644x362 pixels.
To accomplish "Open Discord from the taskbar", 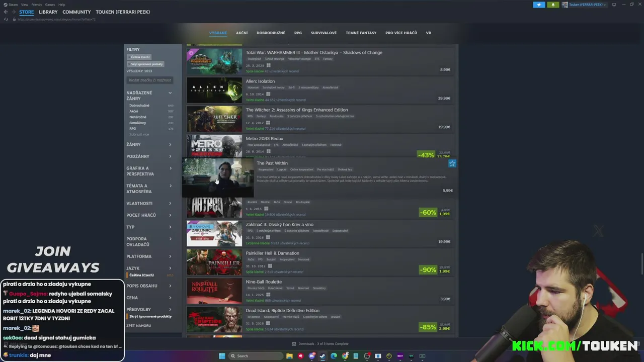I will coord(311,356).
